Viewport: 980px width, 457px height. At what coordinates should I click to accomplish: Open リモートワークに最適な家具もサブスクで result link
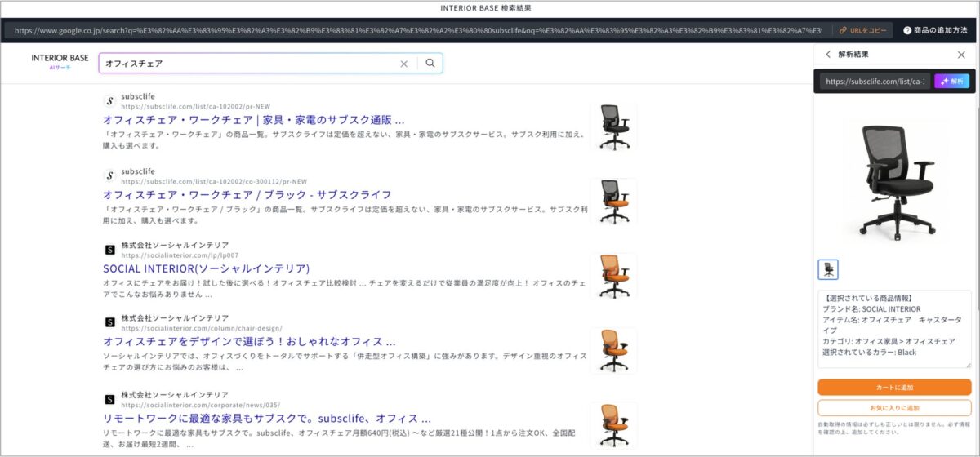click(267, 418)
